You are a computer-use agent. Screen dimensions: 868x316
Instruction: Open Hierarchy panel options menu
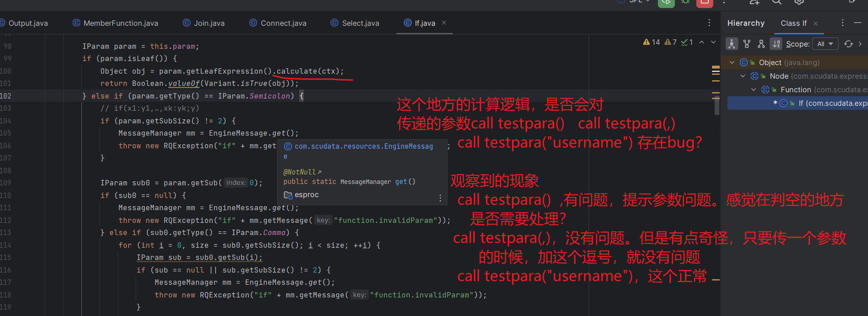843,23
